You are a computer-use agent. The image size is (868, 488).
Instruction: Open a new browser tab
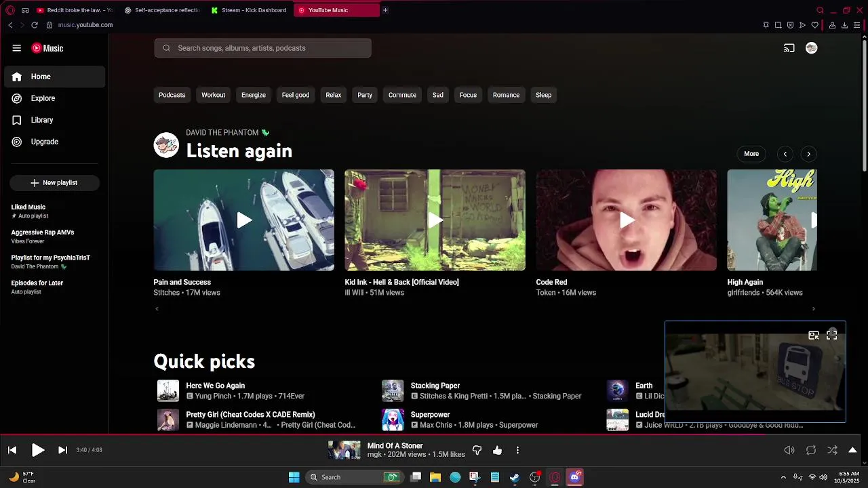(385, 10)
